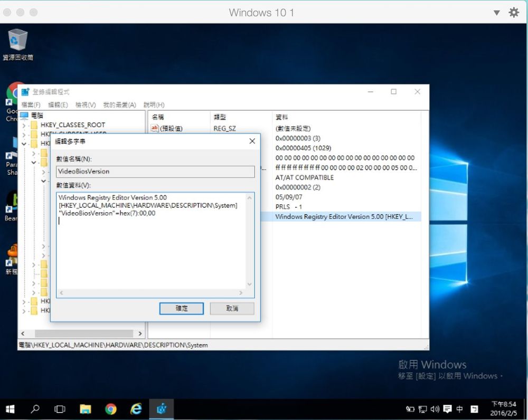Open the Recycle Bin desktop icon
Viewport: 528px width, 420px height.
tap(17, 40)
